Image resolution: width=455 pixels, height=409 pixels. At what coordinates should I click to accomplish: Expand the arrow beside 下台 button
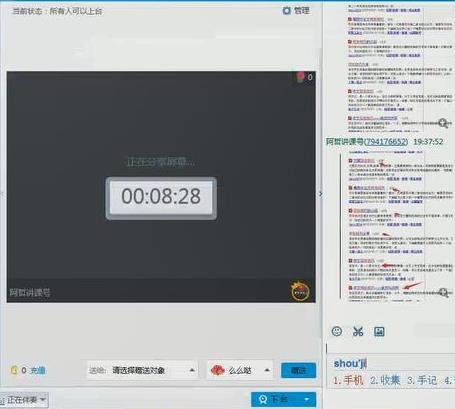pyautogui.click(x=307, y=399)
